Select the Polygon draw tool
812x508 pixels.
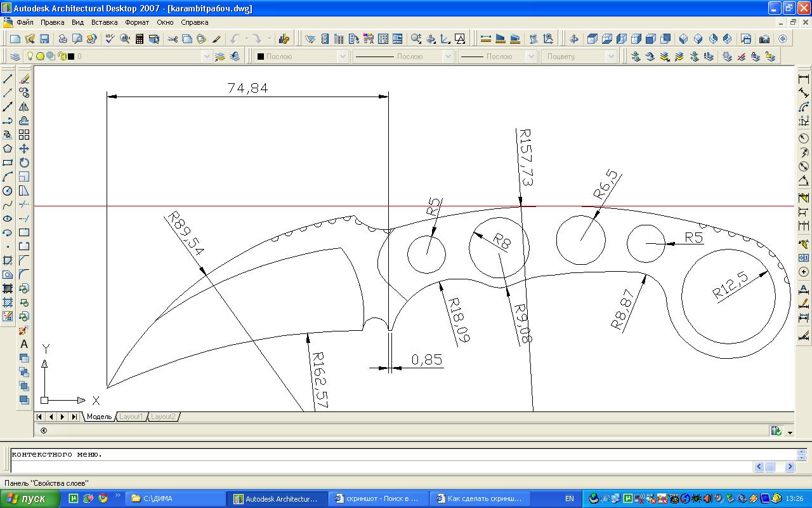click(8, 149)
